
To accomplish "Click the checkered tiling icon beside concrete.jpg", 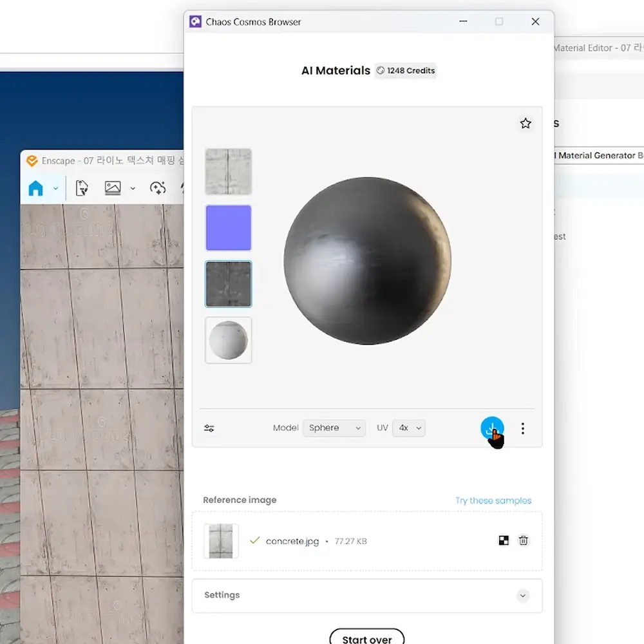I will click(x=504, y=540).
